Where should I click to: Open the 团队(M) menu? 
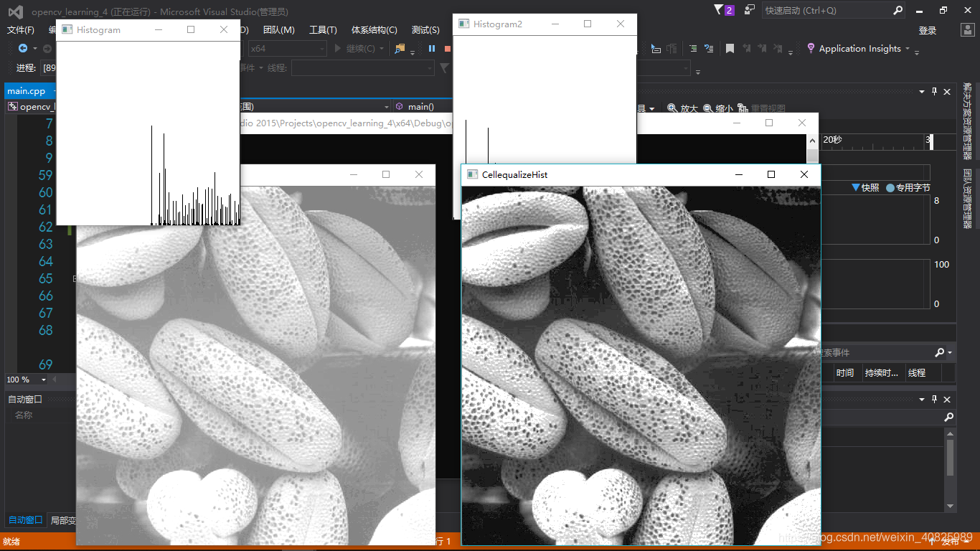pos(278,30)
